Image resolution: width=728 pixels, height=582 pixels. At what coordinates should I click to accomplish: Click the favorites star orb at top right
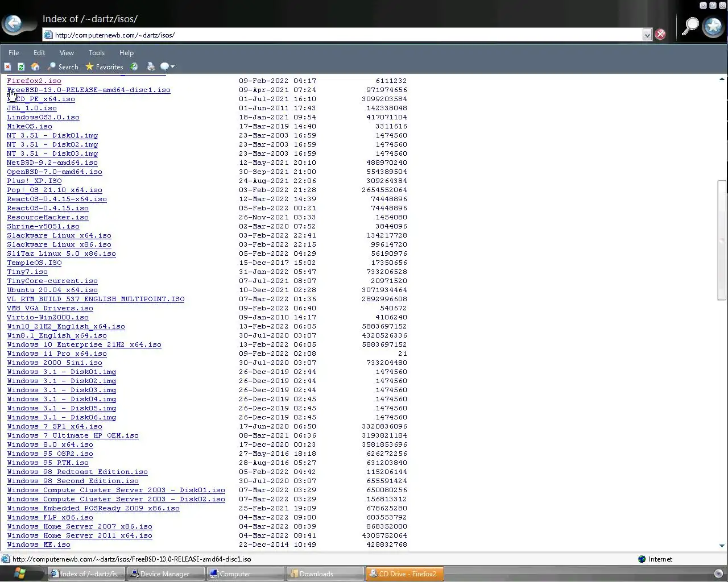(x=713, y=27)
